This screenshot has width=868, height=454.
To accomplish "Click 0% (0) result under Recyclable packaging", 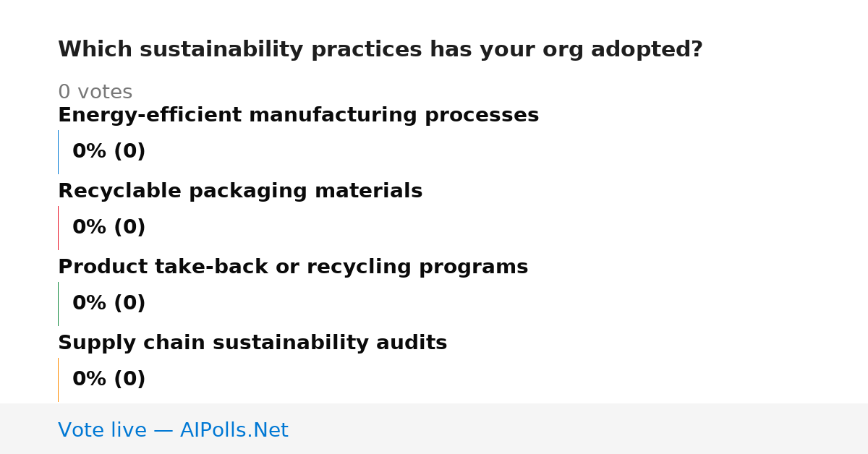I will [x=109, y=228].
